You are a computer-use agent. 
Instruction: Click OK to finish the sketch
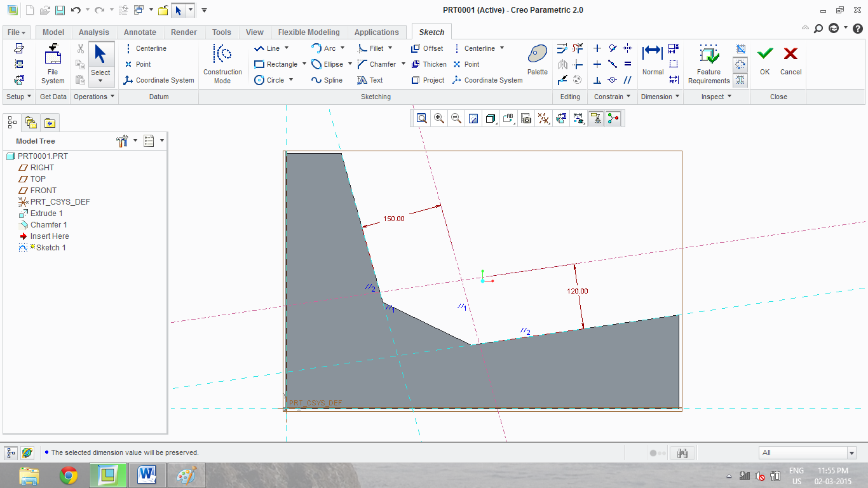click(x=764, y=64)
